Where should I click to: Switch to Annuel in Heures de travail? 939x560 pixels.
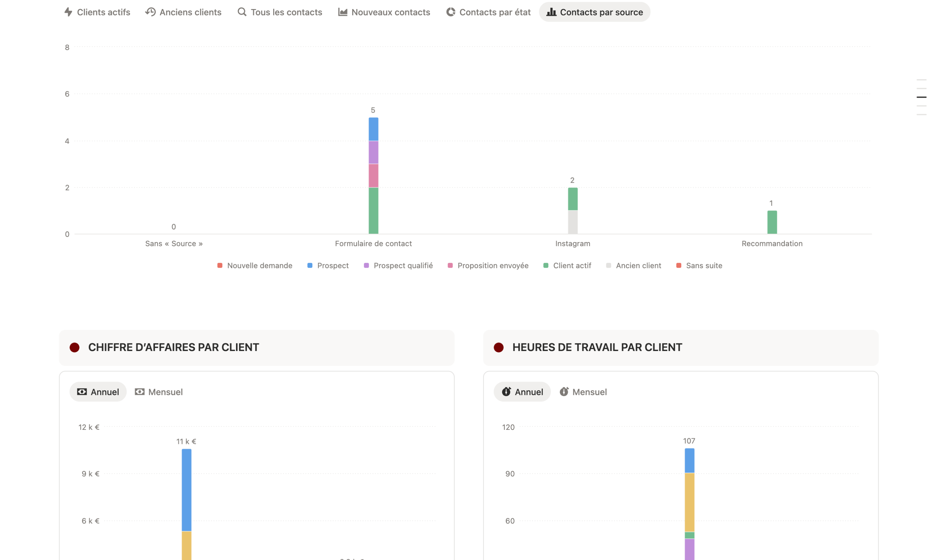pos(522,392)
